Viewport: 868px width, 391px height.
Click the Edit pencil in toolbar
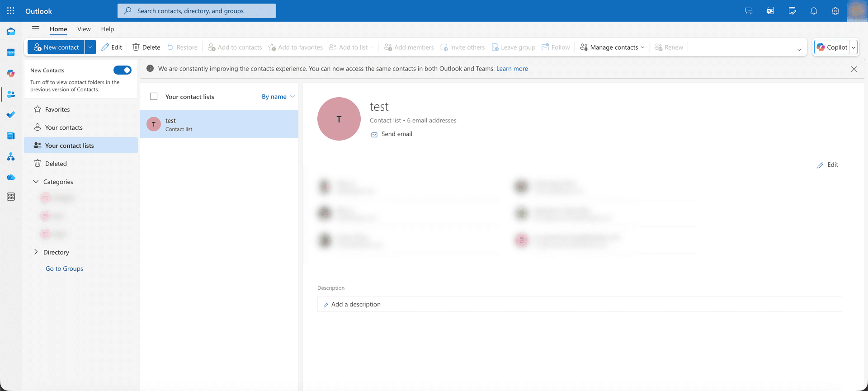[112, 47]
